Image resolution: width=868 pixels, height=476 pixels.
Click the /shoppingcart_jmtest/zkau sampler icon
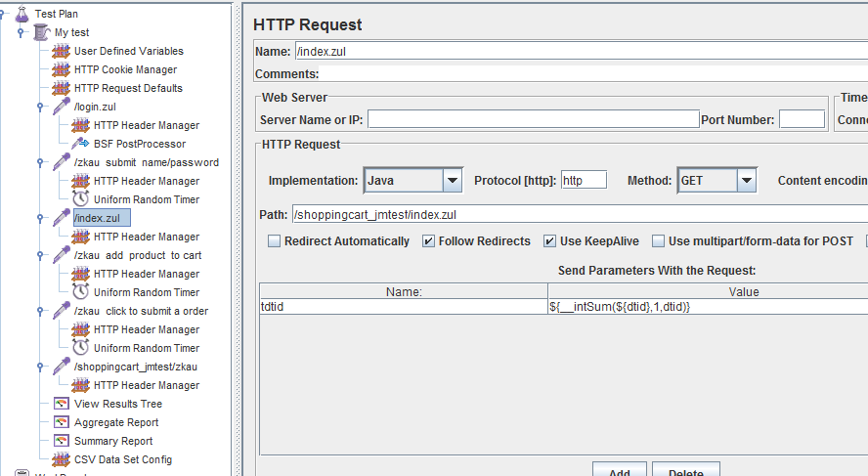(61, 366)
